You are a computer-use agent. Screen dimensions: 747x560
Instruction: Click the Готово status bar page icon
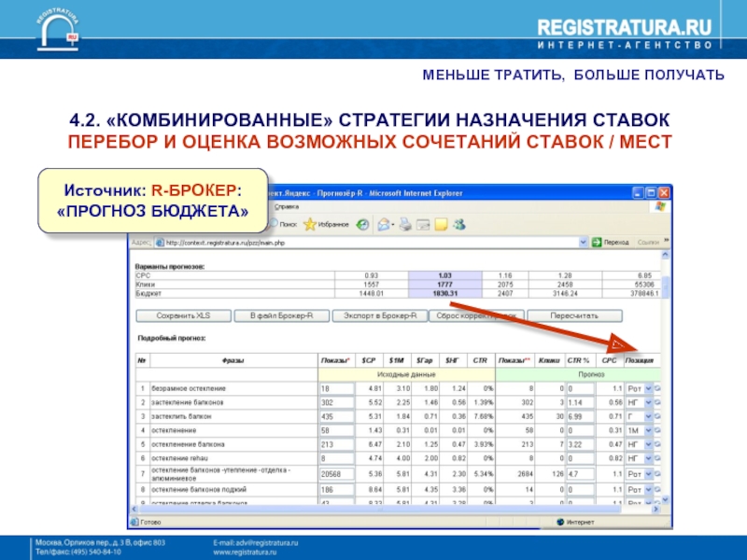(134, 522)
